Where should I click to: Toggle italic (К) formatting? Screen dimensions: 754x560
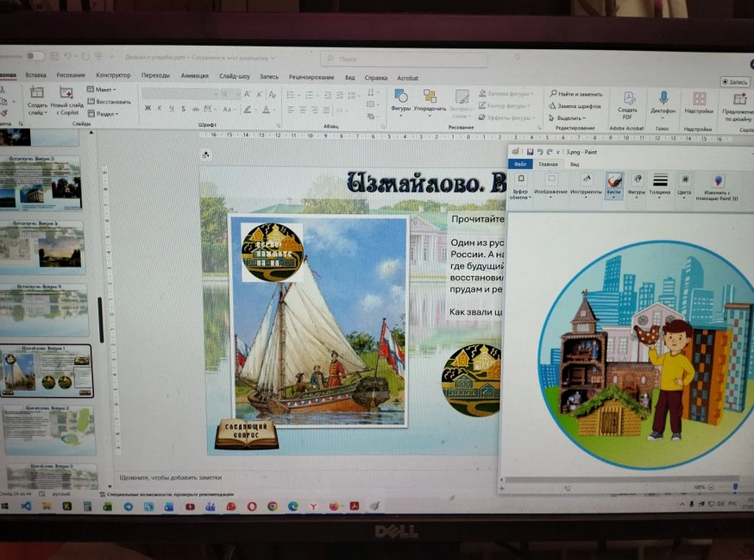pyautogui.click(x=160, y=109)
